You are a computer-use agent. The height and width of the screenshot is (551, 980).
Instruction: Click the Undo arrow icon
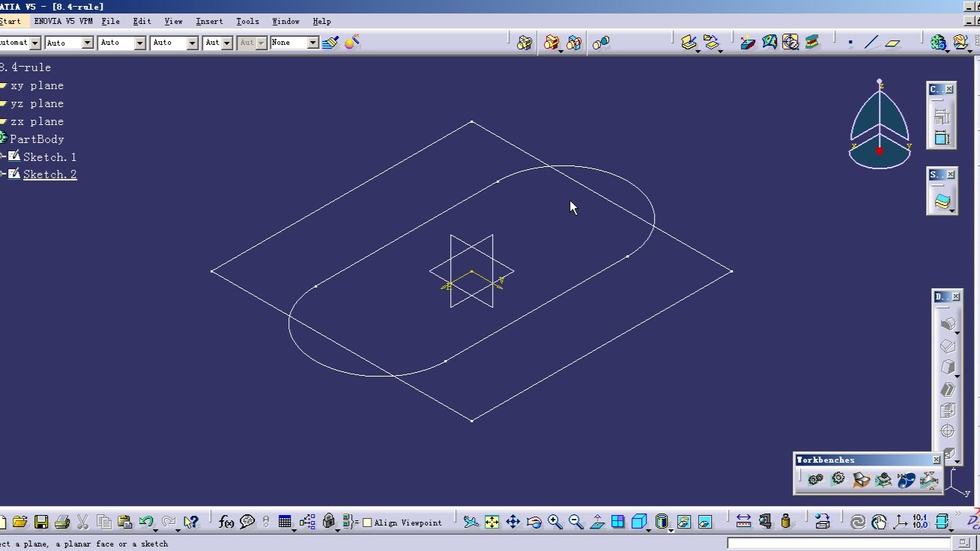point(146,522)
